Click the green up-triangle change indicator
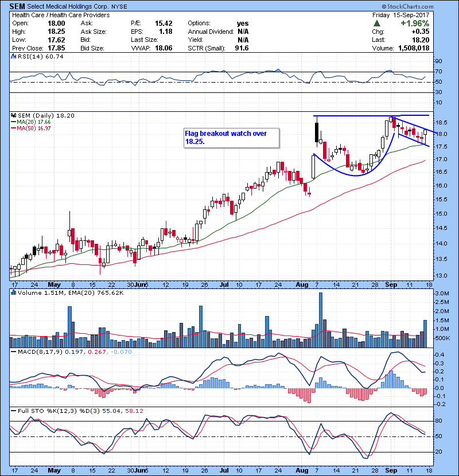The image size is (459, 476). 377,24
